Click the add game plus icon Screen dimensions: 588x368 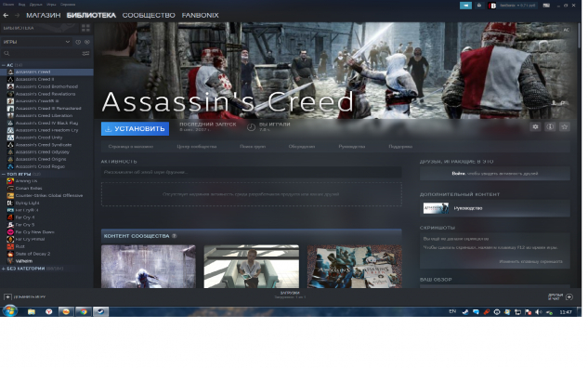click(x=7, y=297)
